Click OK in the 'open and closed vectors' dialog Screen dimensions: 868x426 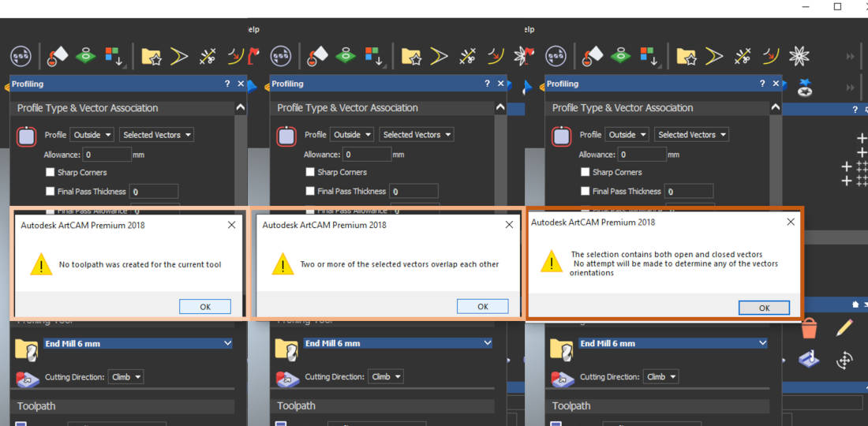tap(764, 308)
